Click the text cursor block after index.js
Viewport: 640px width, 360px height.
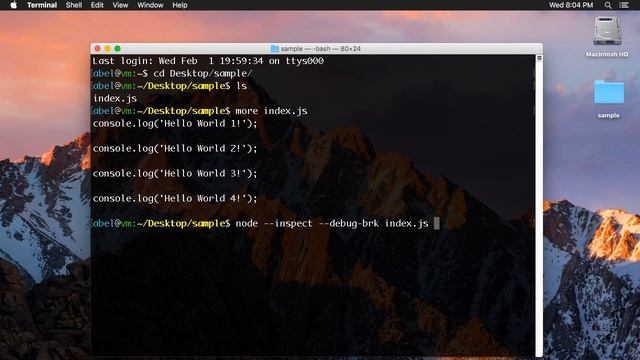[x=437, y=223]
